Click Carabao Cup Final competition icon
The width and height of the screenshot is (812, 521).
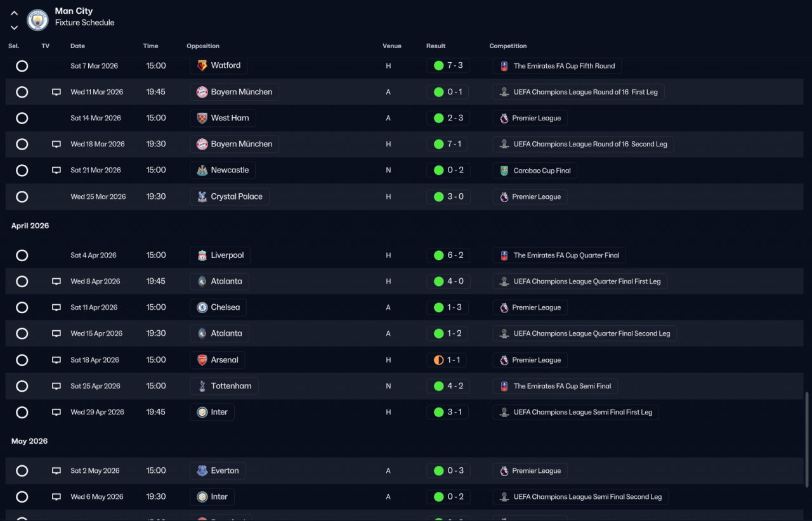pos(504,170)
